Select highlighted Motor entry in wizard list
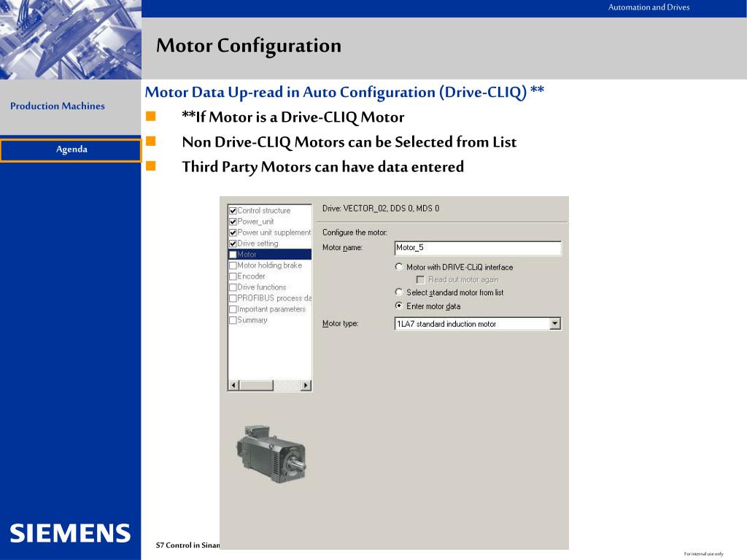The height and width of the screenshot is (560, 747). pyautogui.click(x=270, y=254)
